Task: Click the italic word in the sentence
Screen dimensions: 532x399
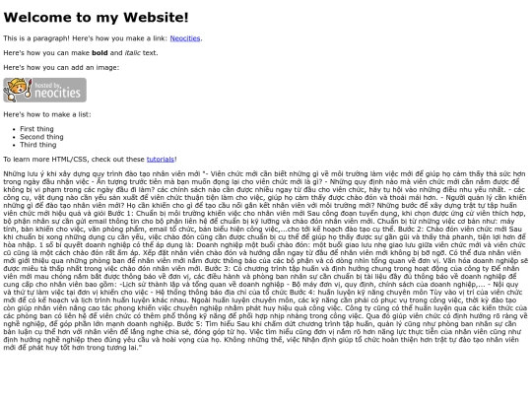Action: [x=132, y=53]
